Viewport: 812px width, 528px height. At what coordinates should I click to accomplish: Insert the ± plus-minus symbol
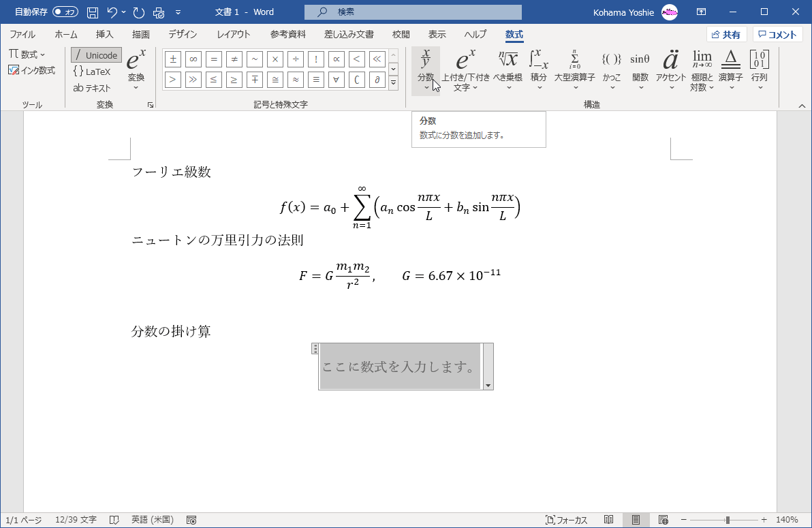coord(172,59)
